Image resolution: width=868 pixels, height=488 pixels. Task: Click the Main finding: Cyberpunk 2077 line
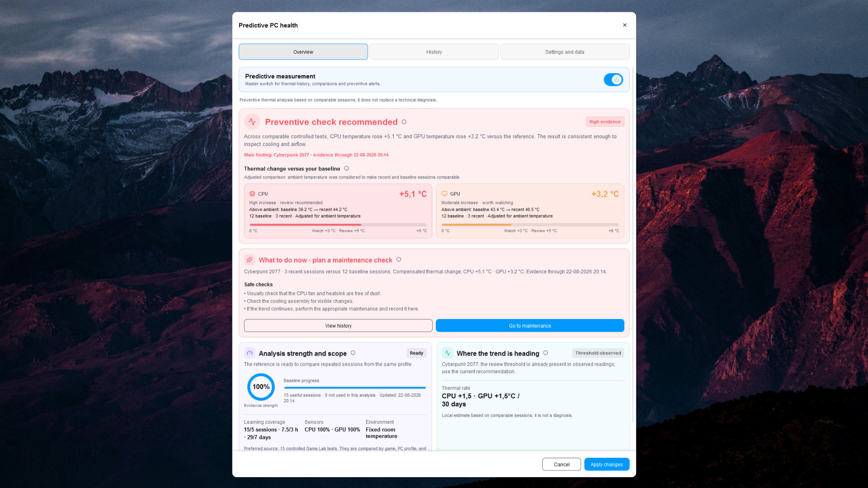(x=316, y=155)
